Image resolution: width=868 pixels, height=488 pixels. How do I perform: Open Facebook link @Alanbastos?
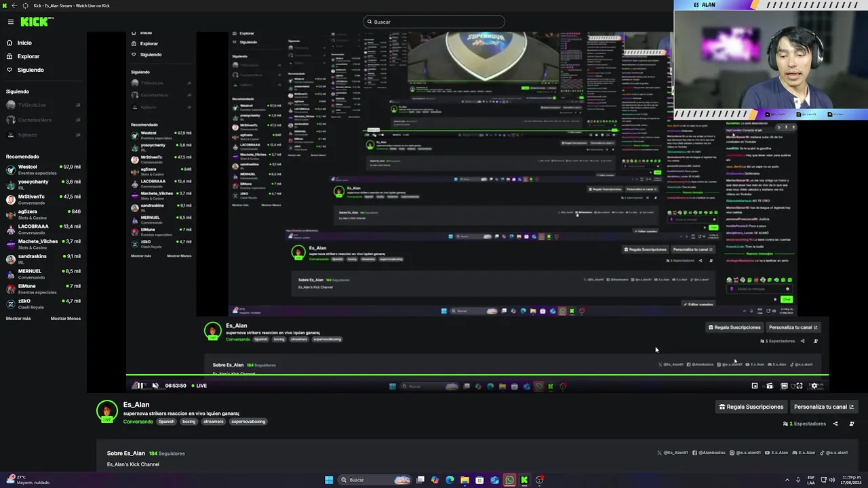(x=709, y=453)
